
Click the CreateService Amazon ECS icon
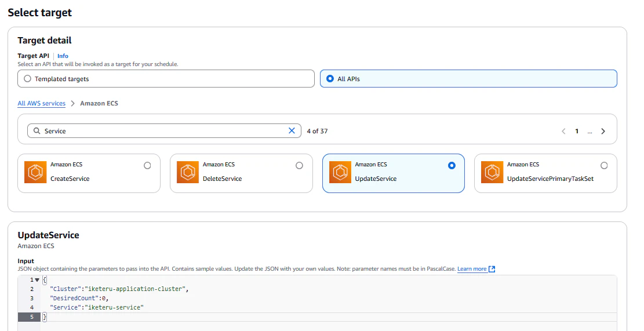coord(35,172)
